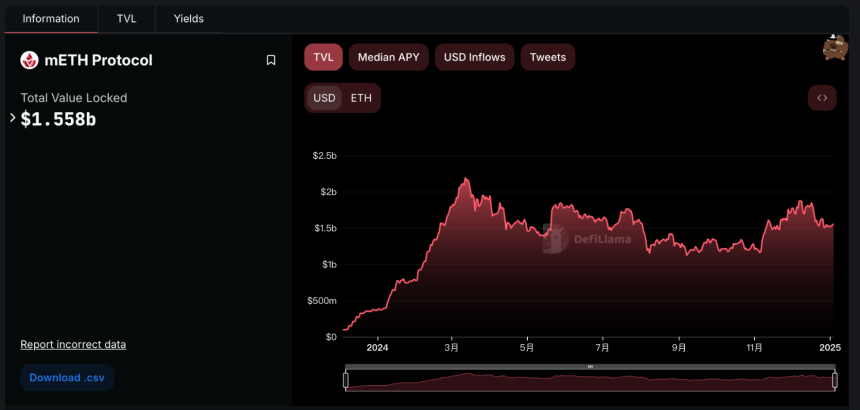860x410 pixels.
Task: Show the Tweets chart overlay
Action: pos(547,57)
